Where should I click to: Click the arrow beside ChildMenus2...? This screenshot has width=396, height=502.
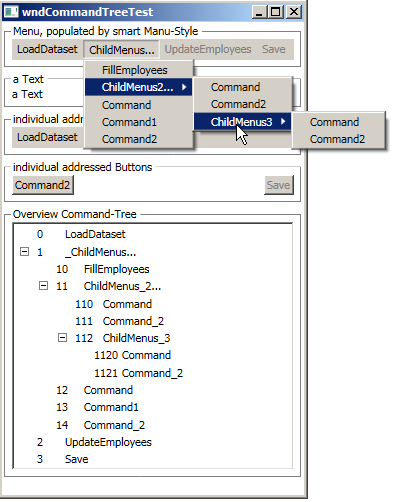[184, 87]
